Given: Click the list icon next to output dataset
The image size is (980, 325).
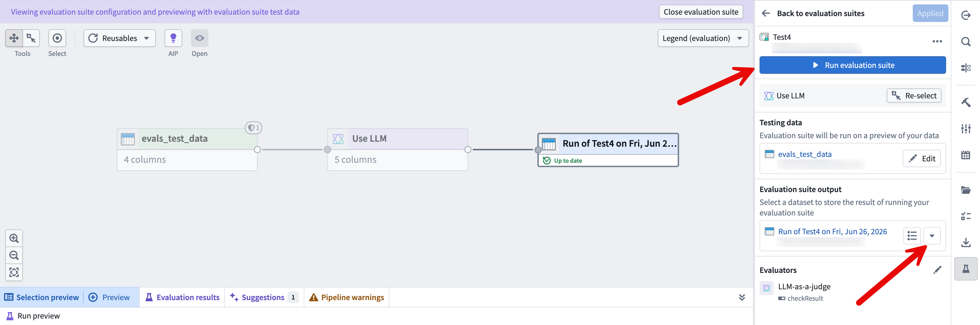Looking at the screenshot, I should pyautogui.click(x=912, y=236).
